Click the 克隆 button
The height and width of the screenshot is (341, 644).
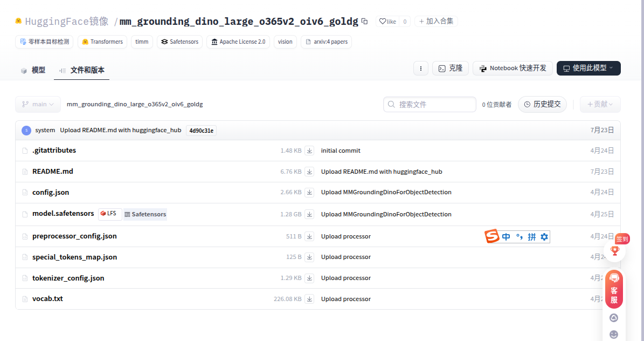[450, 69]
